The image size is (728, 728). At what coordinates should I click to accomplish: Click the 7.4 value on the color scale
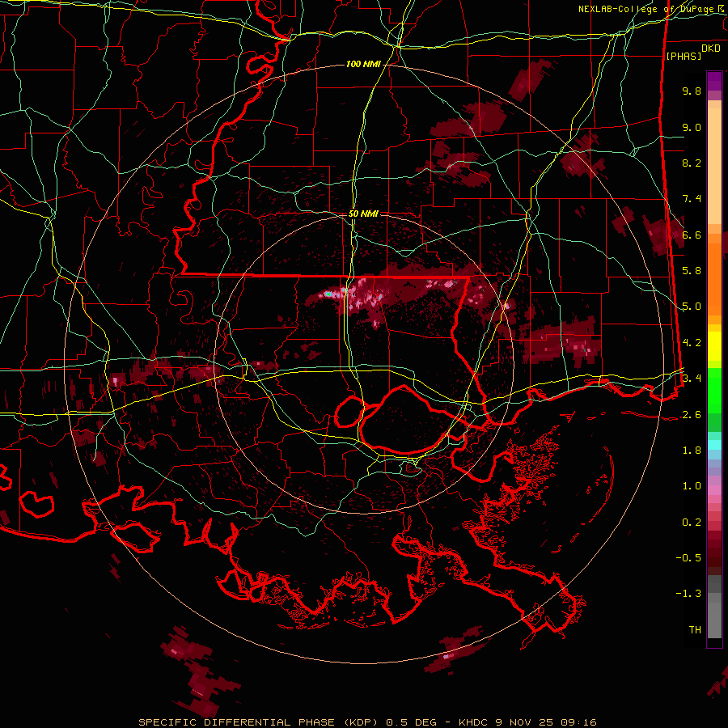click(x=692, y=199)
